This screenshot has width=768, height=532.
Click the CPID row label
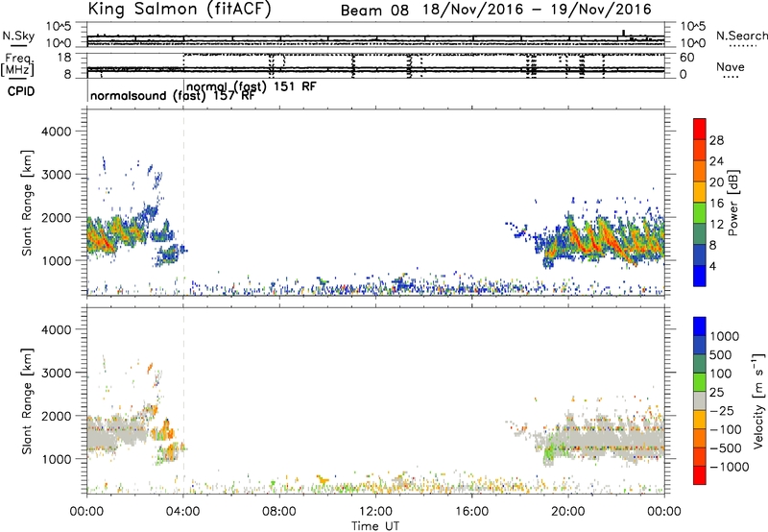pos(21,91)
